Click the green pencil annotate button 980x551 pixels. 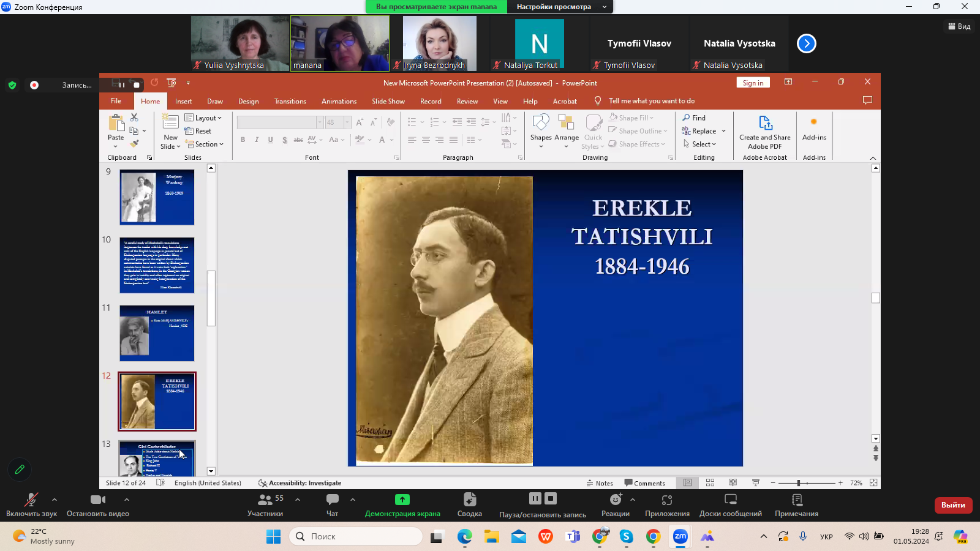20,470
